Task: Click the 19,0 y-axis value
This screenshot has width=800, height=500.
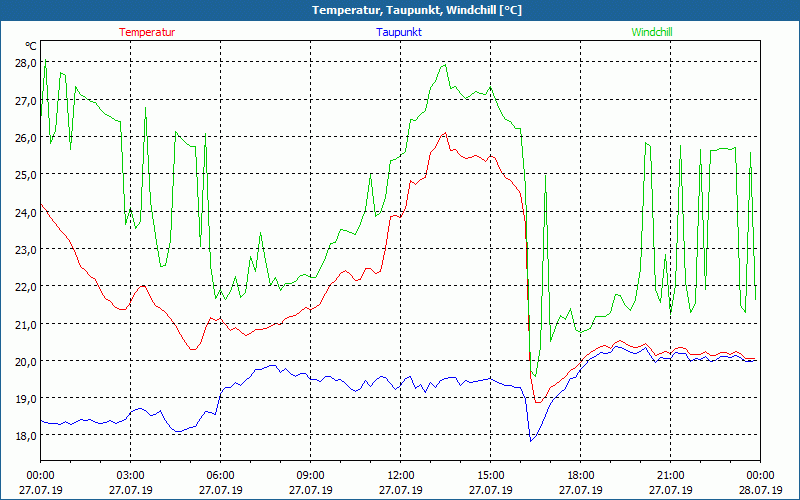Action: point(25,398)
